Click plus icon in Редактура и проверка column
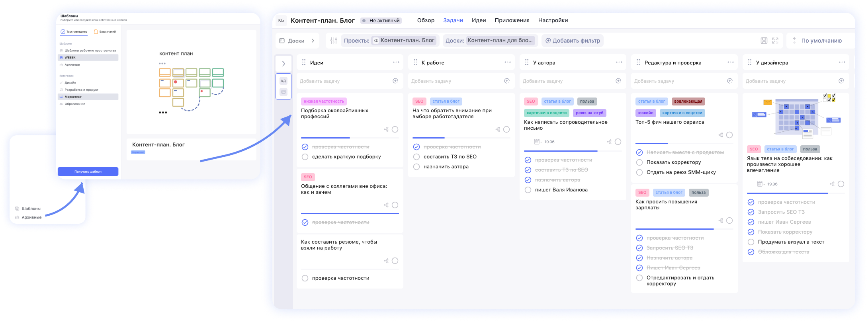The height and width of the screenshot is (322, 868). [x=730, y=81]
